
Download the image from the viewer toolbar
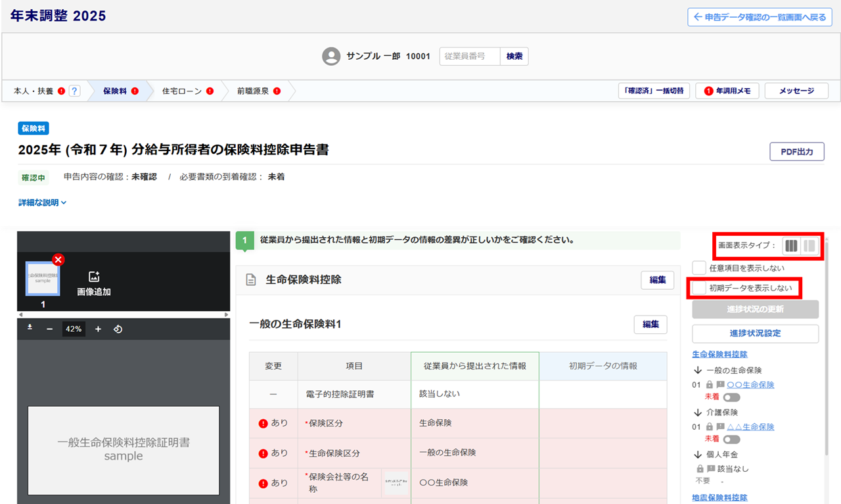point(30,328)
